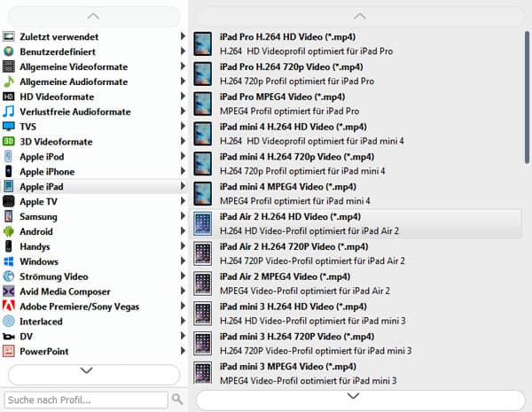Click the HD Videoformate badge icon
The height and width of the screenshot is (412, 532).
[9, 97]
